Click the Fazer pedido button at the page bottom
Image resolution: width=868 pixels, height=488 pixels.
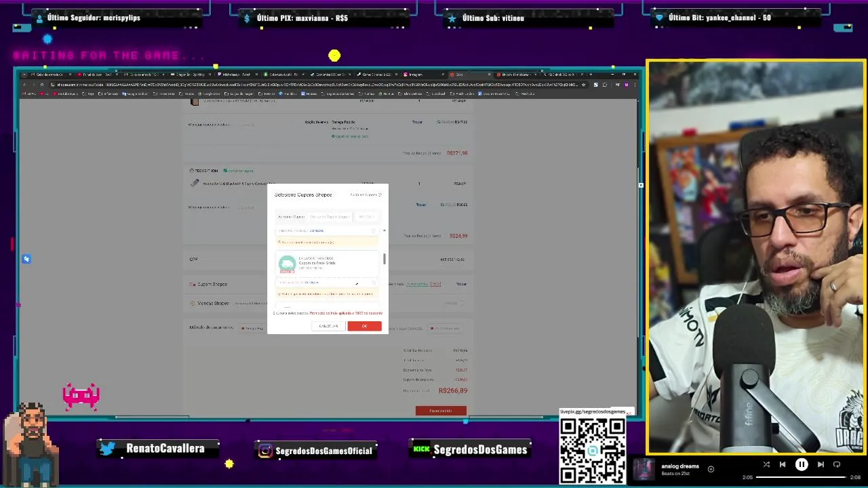coord(441,411)
